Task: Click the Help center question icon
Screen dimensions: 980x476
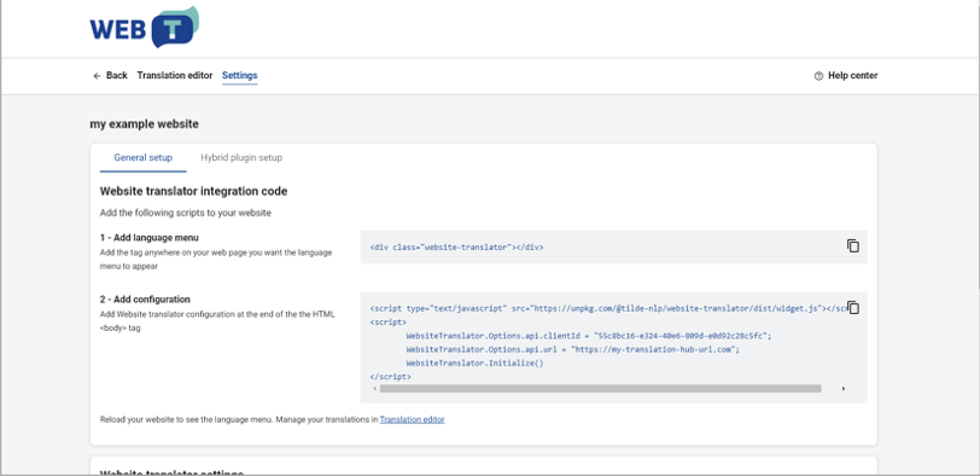Action: [818, 76]
